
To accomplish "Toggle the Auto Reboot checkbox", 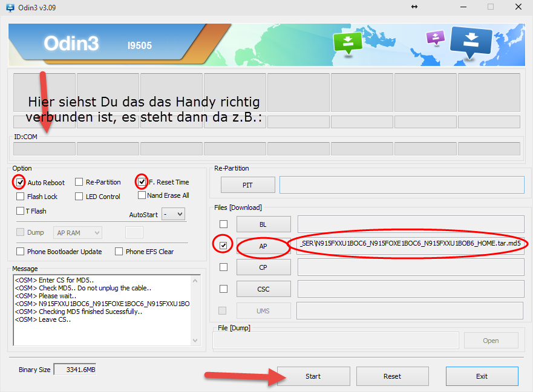I will (x=20, y=182).
